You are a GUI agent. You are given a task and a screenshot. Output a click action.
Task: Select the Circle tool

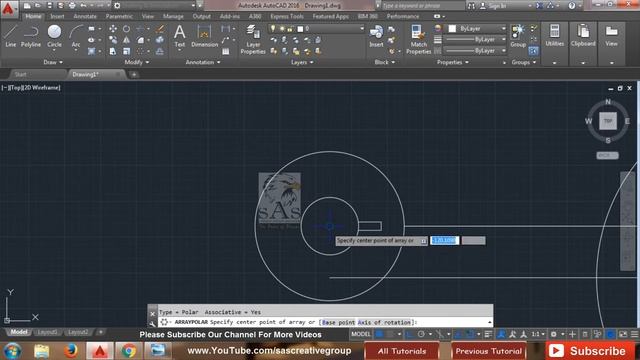pyautogui.click(x=54, y=36)
